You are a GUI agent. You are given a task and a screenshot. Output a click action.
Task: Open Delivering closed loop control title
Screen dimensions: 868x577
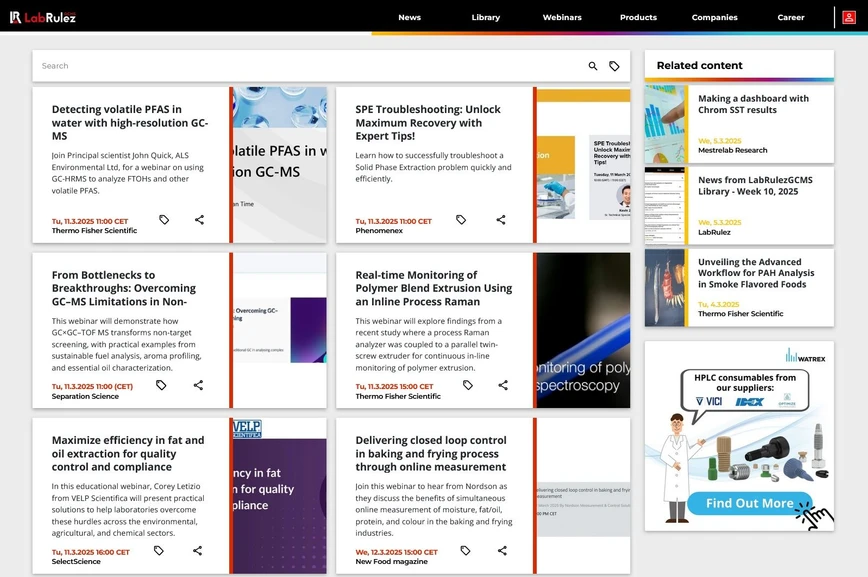click(x=431, y=453)
